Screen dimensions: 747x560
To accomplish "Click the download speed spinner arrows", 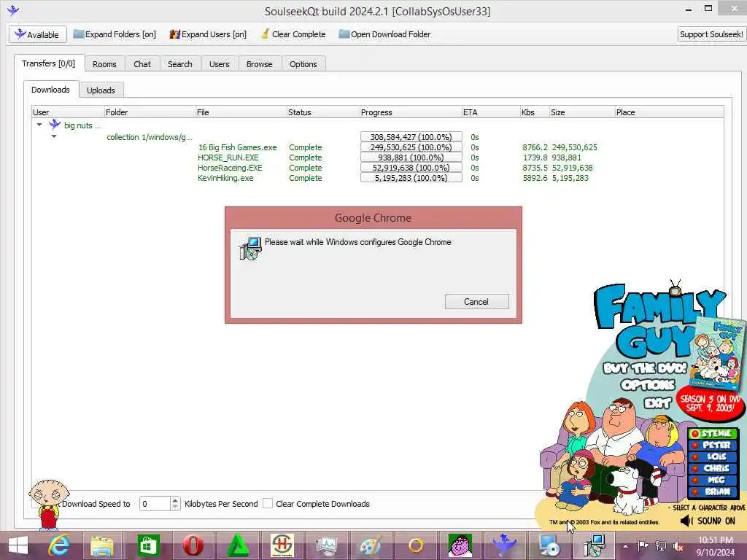I will coord(175,504).
